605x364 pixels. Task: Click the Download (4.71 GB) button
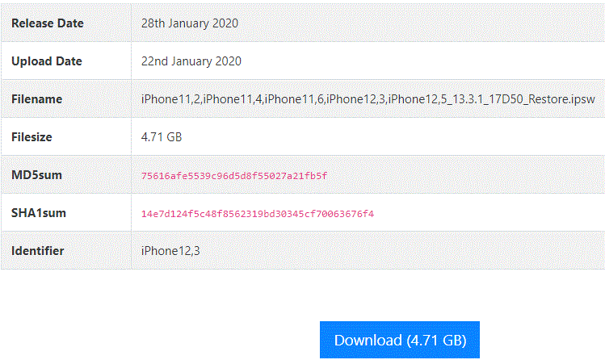400,340
